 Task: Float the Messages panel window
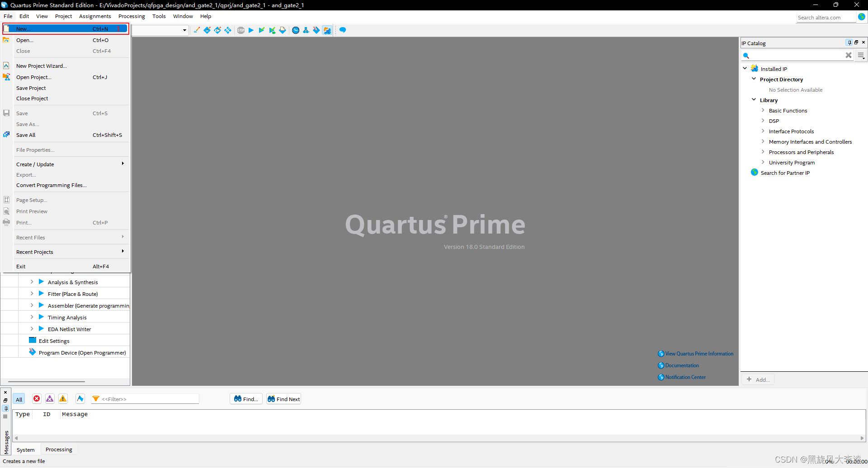[x=5, y=400]
